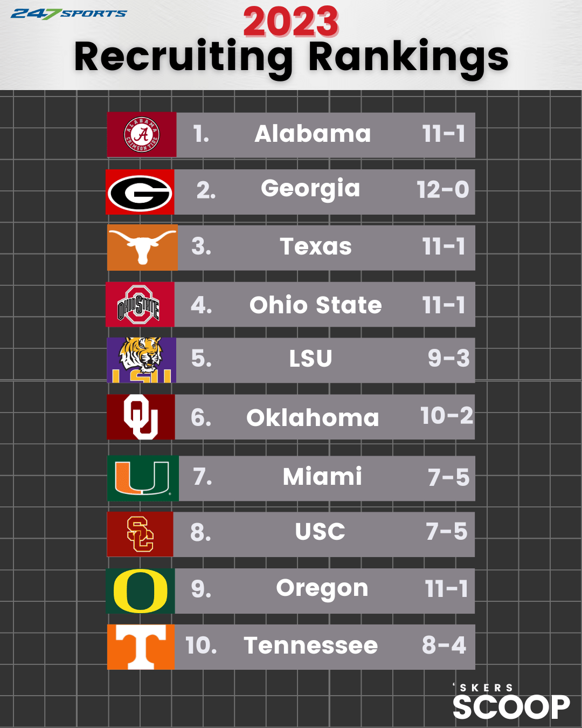This screenshot has width=582, height=728.
Task: Select the USC interlocking SC logo
Action: (x=140, y=534)
